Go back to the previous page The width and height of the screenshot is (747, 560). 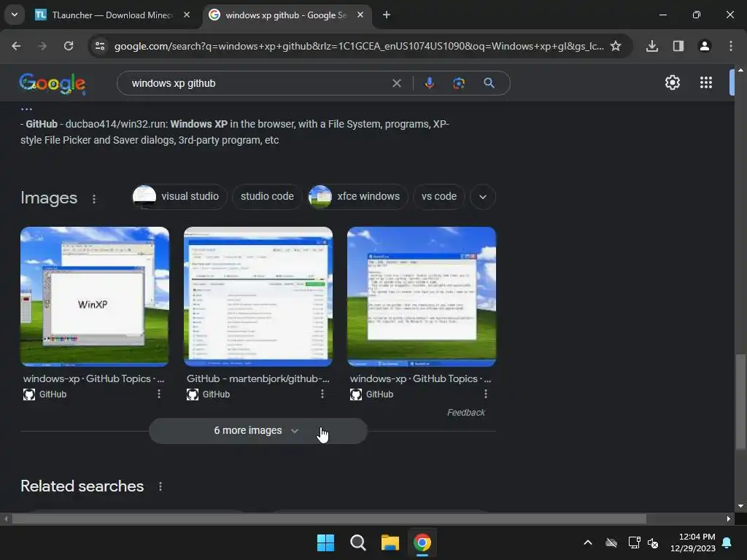(x=16, y=46)
